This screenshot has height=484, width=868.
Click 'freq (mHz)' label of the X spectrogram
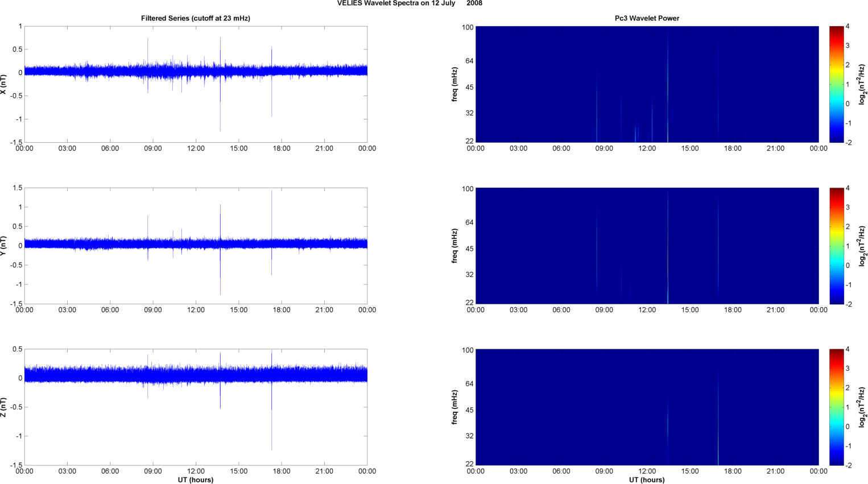455,84
